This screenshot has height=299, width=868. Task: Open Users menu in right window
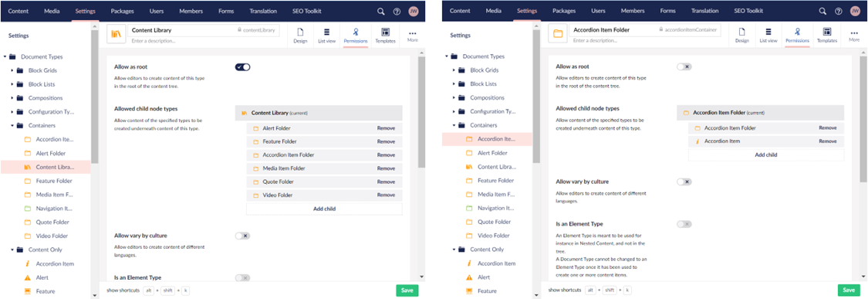point(597,11)
